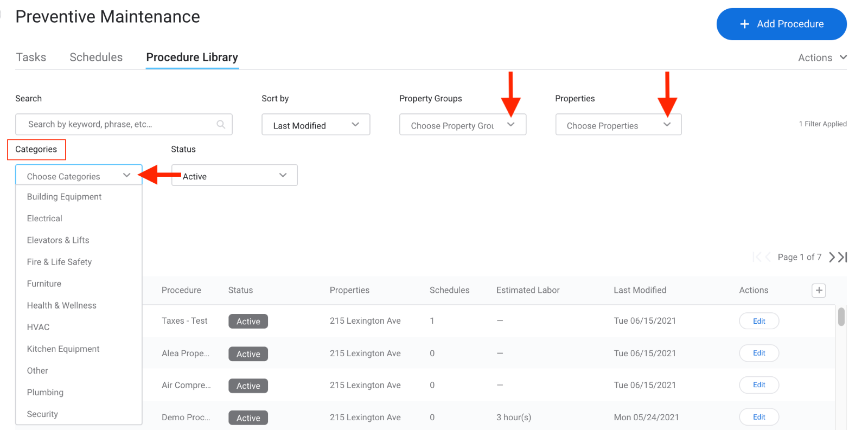868x430 pixels.
Task: Select Health & Wellness category
Action: click(79, 305)
